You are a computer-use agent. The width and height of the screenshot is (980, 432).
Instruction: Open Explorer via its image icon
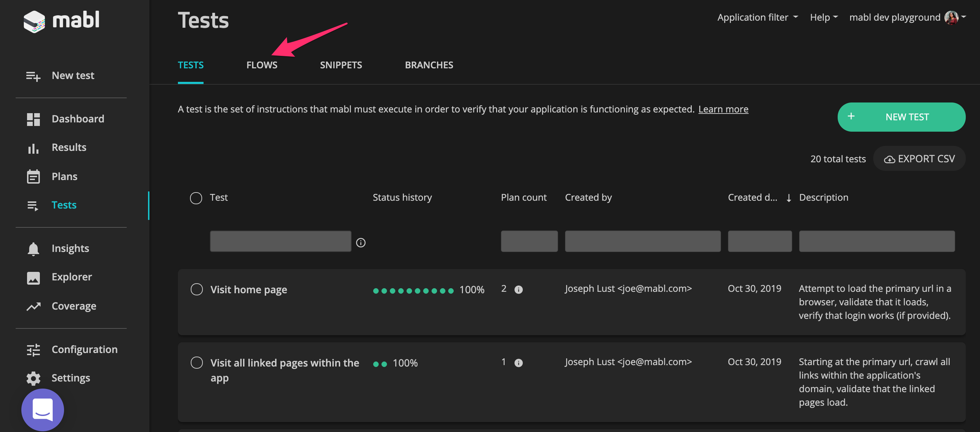33,278
